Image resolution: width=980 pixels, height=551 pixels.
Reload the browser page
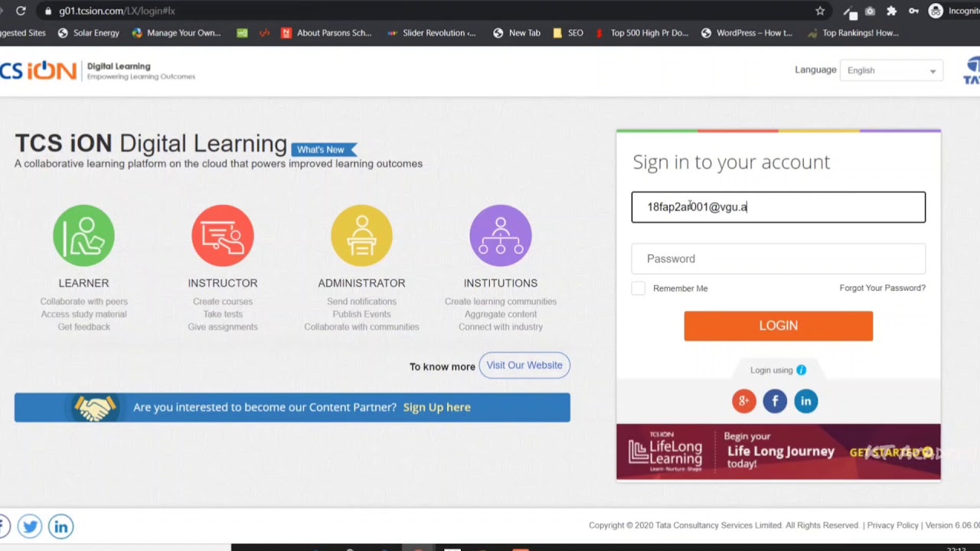point(21,11)
